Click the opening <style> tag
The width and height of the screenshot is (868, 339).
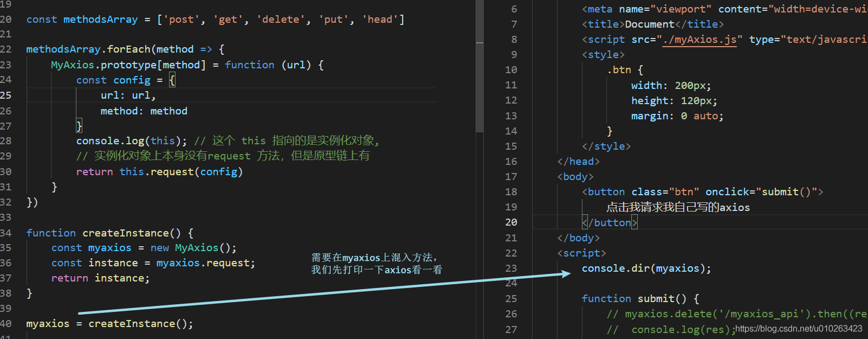coord(603,55)
